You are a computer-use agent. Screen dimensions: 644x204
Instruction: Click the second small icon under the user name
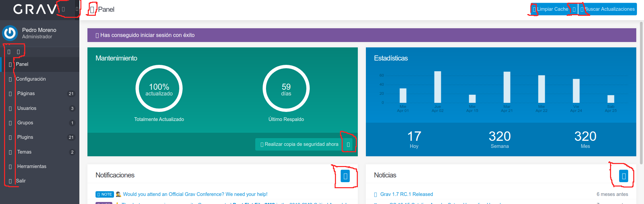point(18,52)
